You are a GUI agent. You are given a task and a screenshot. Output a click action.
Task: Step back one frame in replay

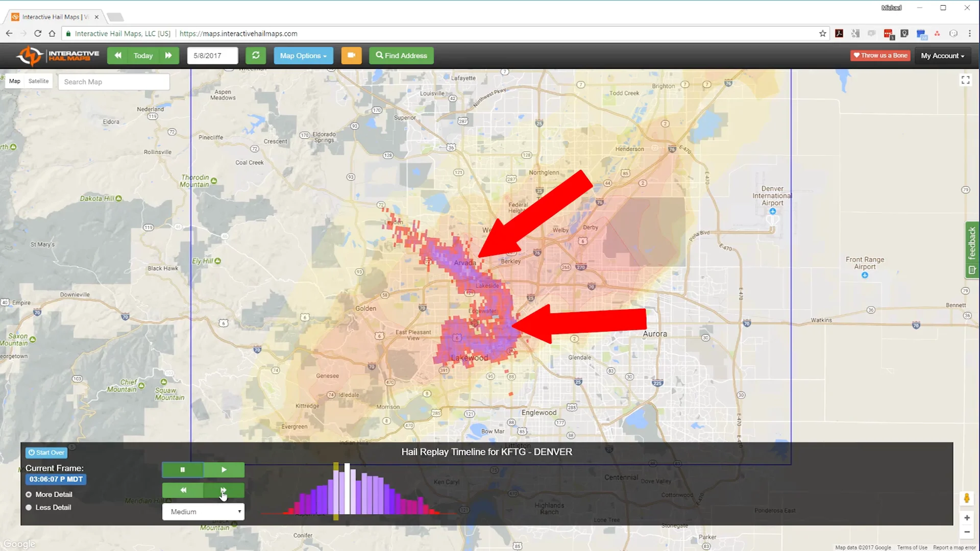pyautogui.click(x=183, y=490)
